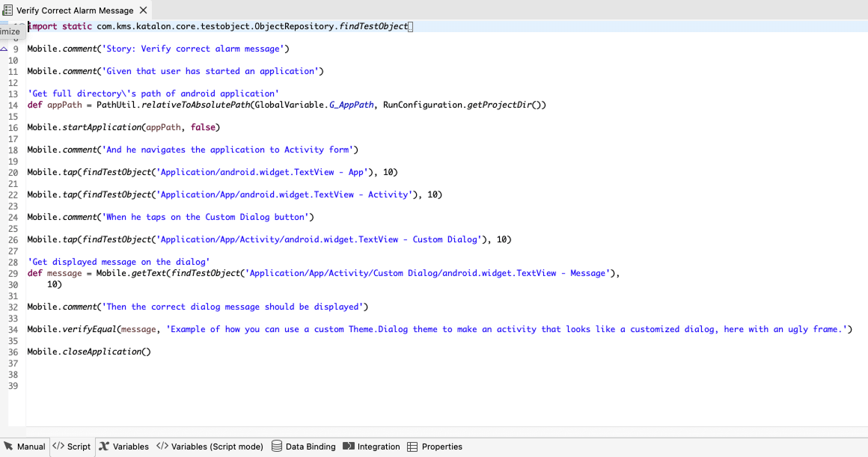868x457 pixels.
Task: Click line number 34 in the gutter
Action: click(13, 330)
